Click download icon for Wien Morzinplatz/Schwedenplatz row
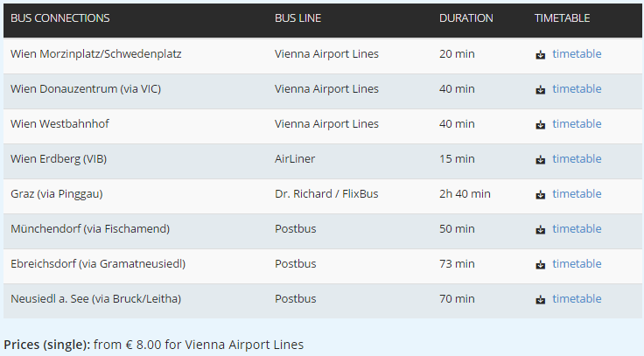The image size is (644, 356). pyautogui.click(x=540, y=54)
